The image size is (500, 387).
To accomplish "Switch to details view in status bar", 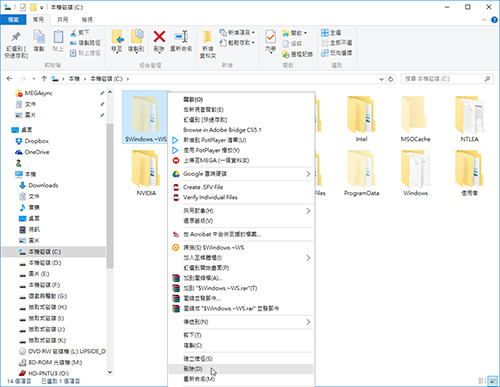I will 482,381.
